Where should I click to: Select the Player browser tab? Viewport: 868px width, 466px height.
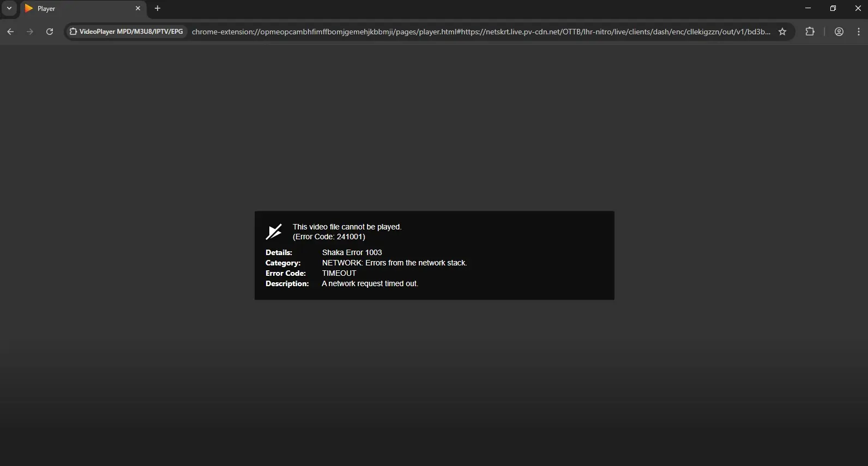point(83,9)
